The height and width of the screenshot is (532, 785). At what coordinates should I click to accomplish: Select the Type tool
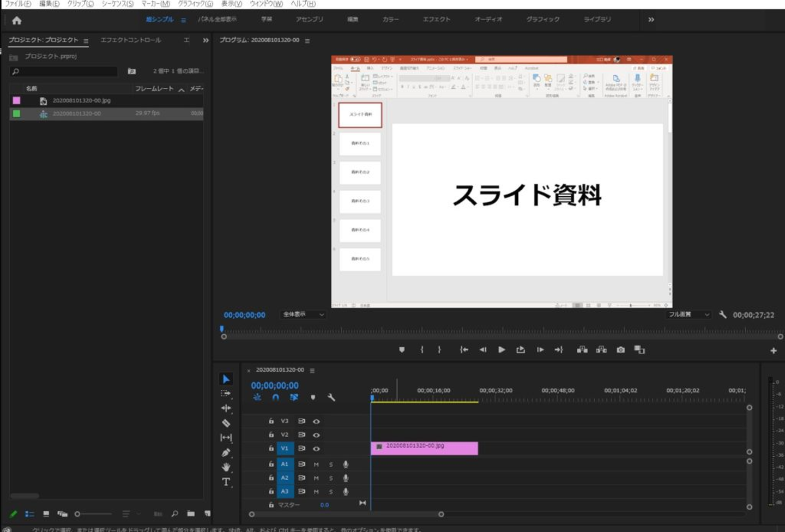226,482
